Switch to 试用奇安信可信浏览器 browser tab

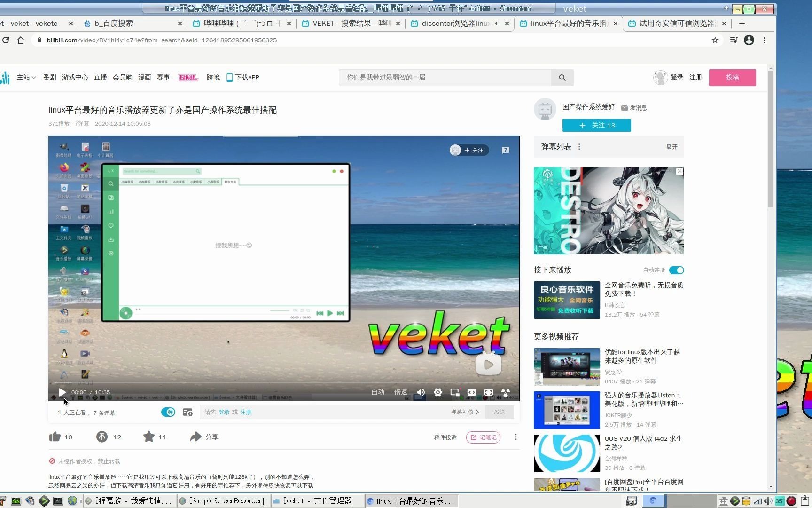tap(677, 24)
